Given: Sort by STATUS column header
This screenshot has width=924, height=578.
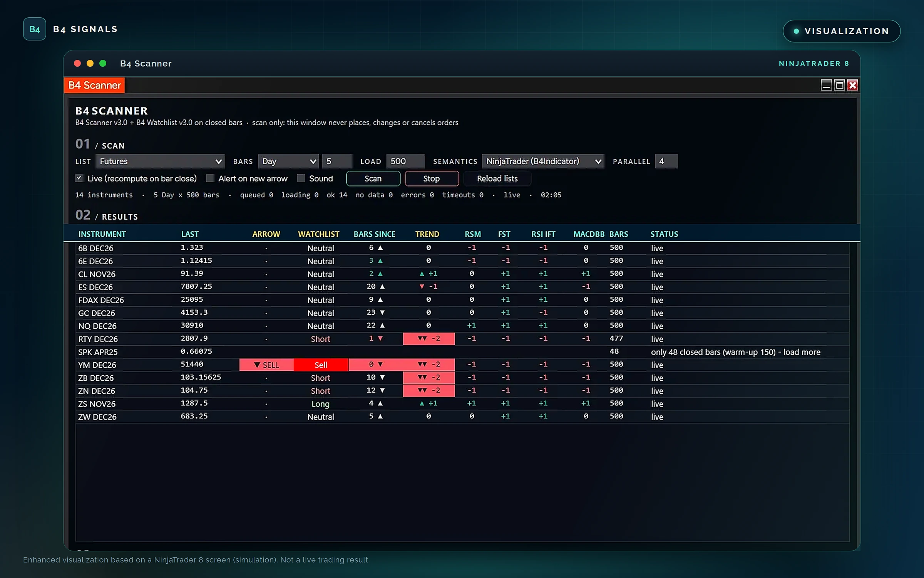Looking at the screenshot, I should click(x=664, y=234).
